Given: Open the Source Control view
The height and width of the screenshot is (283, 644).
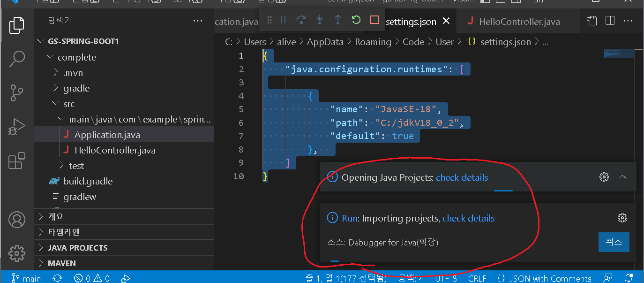Looking at the screenshot, I should pyautogui.click(x=17, y=93).
